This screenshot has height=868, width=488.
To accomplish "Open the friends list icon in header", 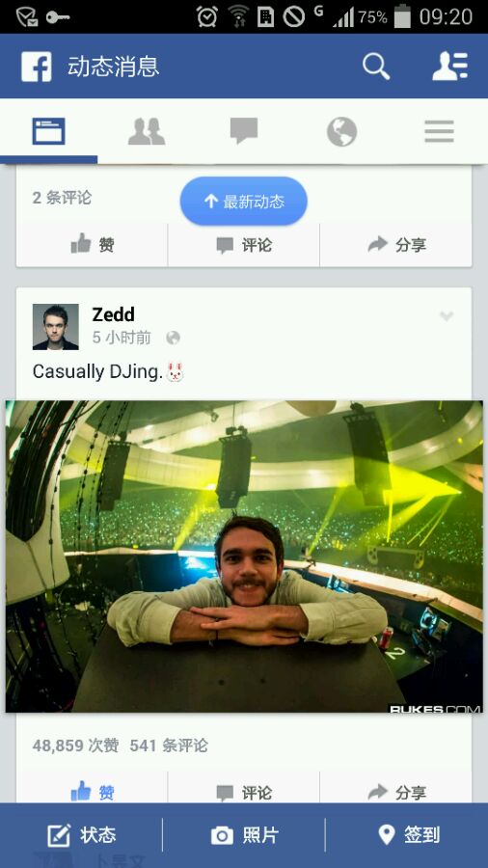I will 449,67.
